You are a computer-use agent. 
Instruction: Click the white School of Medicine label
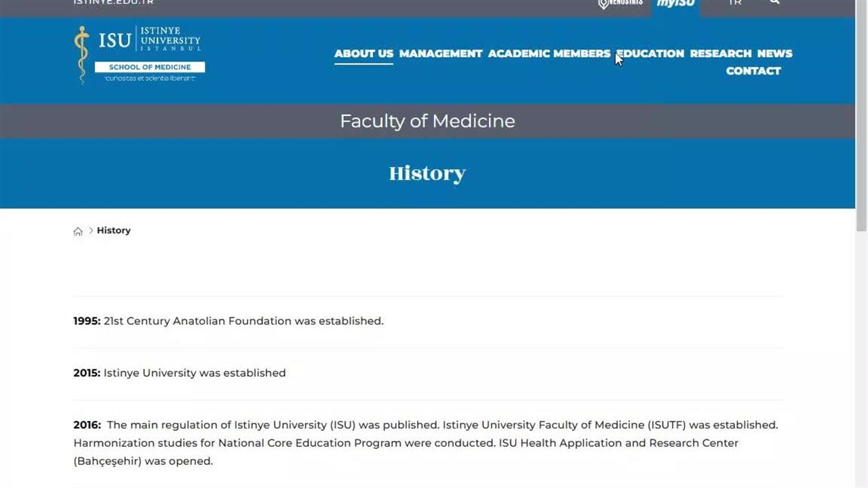tap(150, 67)
